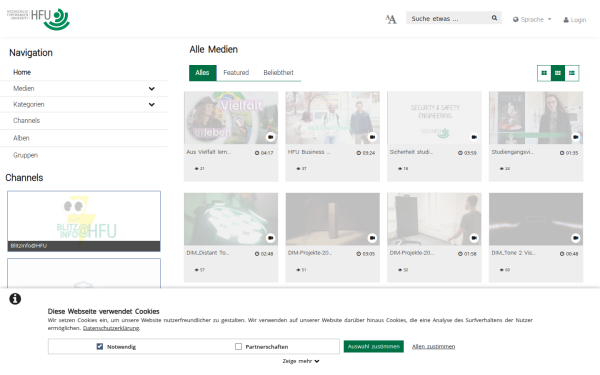
Task: Click camera icon on DIM_Distant To video
Action: pos(271,238)
